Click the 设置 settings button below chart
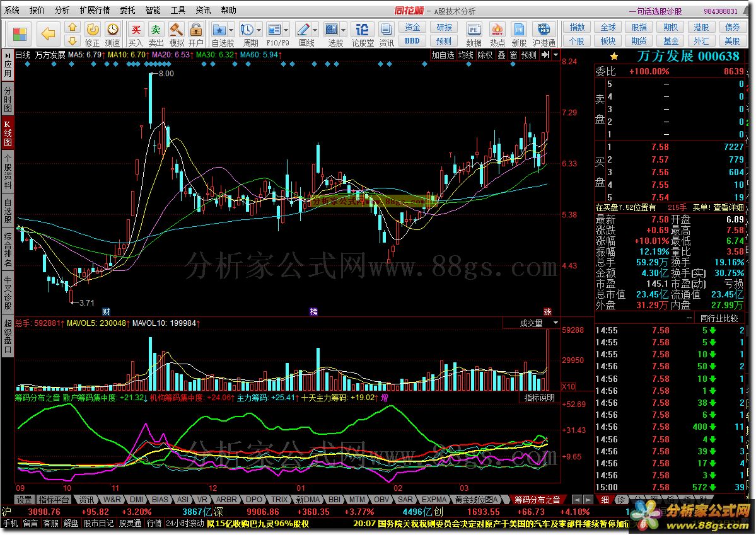The width and height of the screenshot is (756, 535). (x=24, y=500)
